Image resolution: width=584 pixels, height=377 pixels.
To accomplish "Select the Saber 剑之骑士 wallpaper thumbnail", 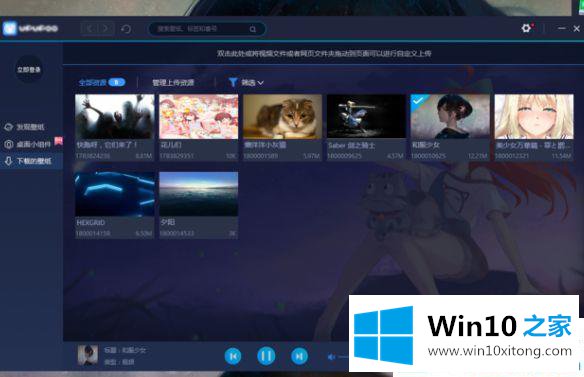I will point(366,117).
